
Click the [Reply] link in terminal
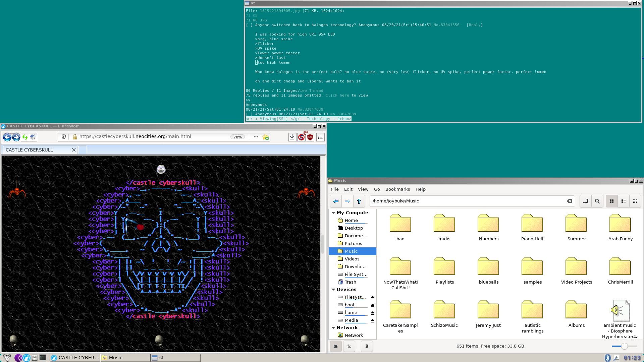pos(475,25)
